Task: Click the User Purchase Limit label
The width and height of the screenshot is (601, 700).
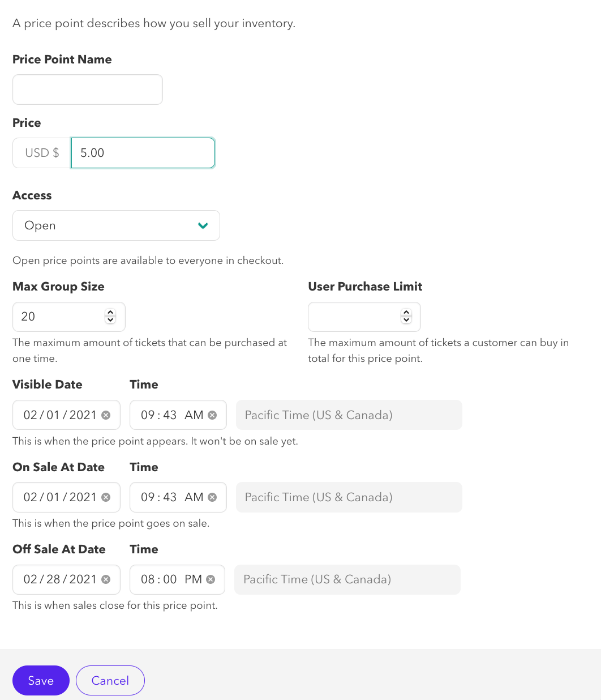Action: click(x=365, y=287)
